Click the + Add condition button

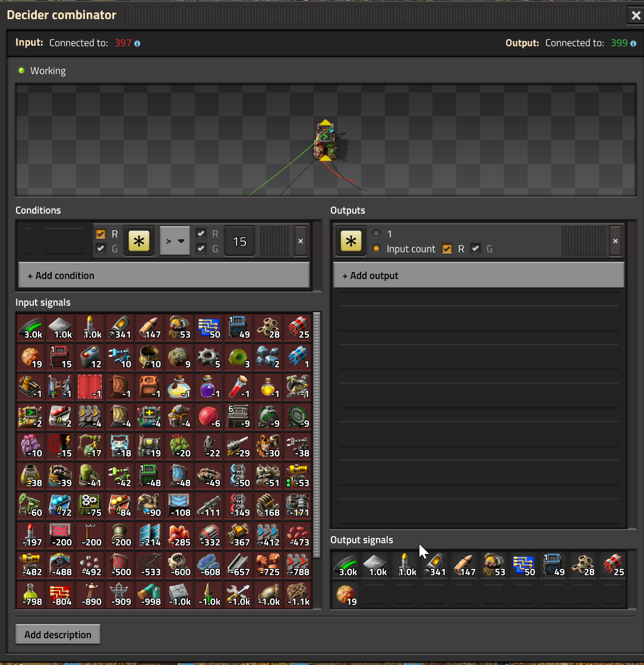(164, 275)
